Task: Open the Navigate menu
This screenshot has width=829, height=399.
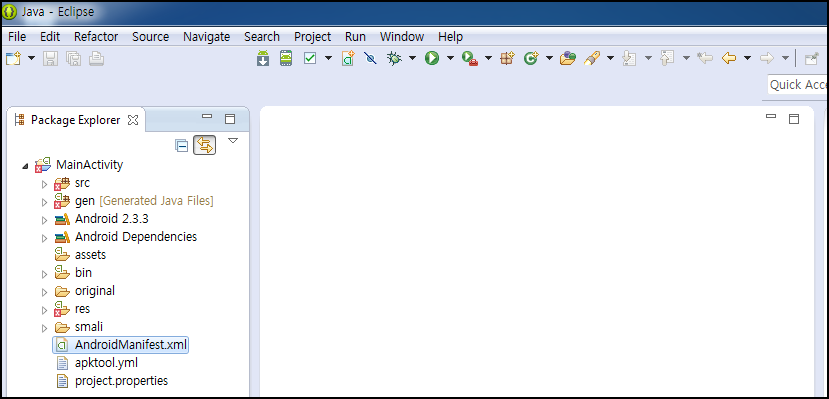Action: [x=206, y=36]
